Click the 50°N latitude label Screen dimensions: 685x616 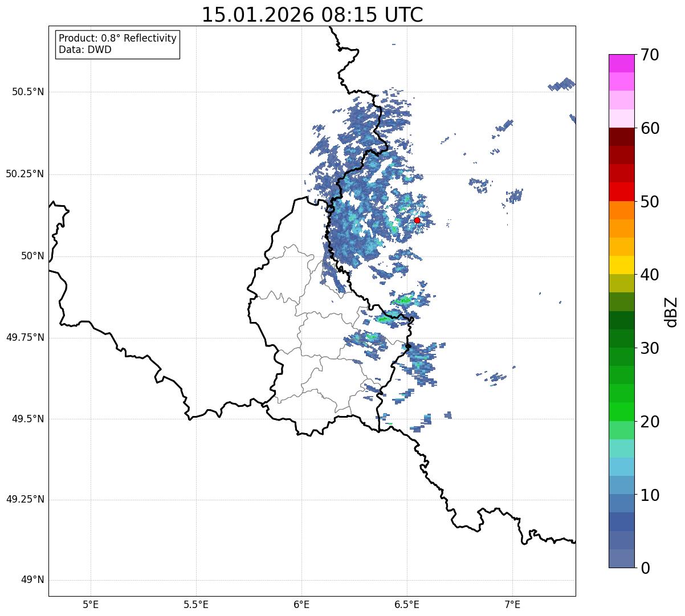point(32,256)
